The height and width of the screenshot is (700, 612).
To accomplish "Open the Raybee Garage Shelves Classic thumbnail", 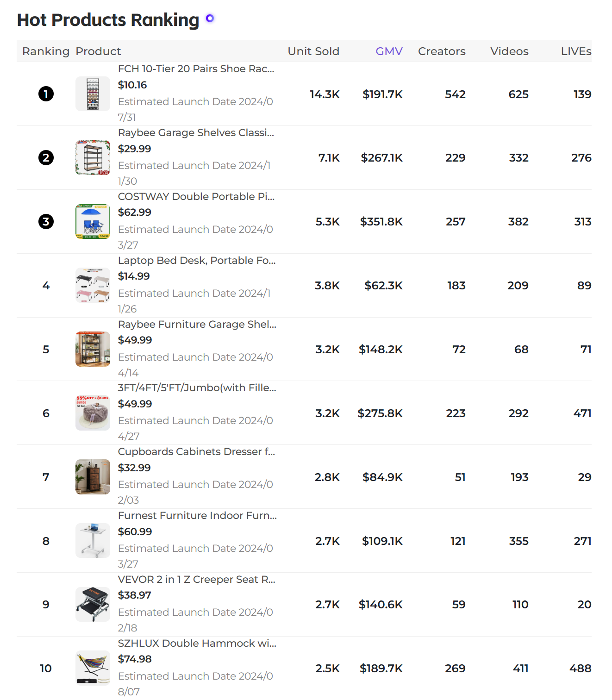I will pyautogui.click(x=93, y=158).
